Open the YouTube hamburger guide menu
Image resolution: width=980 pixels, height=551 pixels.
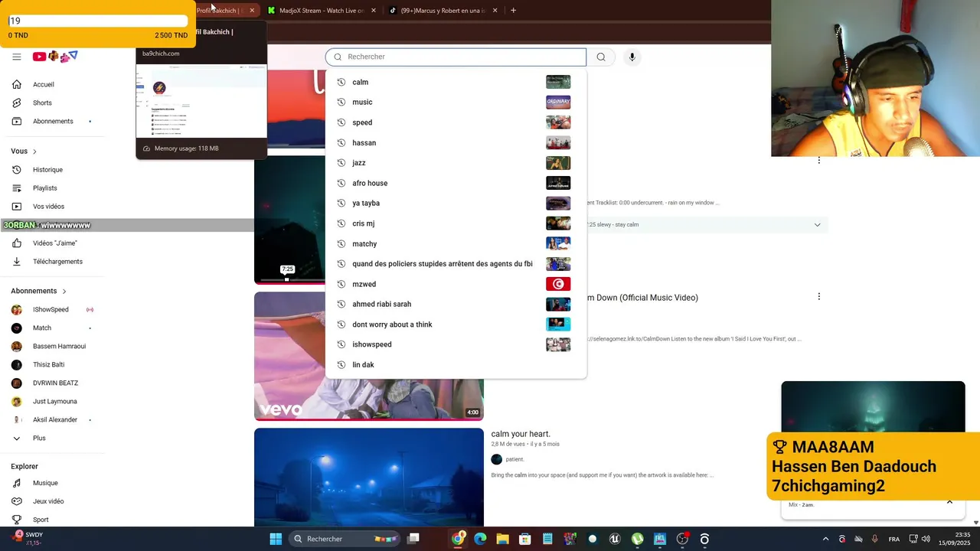(16, 57)
